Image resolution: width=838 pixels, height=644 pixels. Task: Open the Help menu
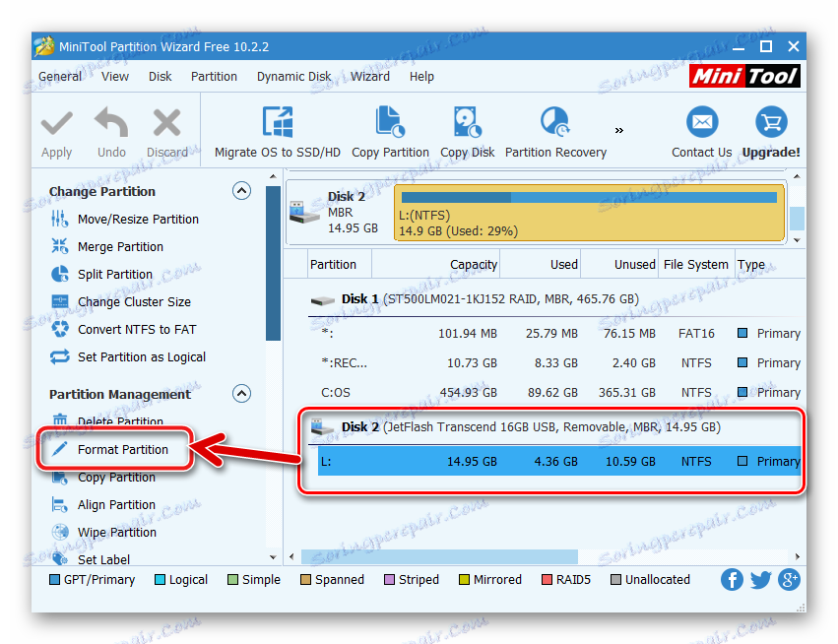tap(421, 77)
